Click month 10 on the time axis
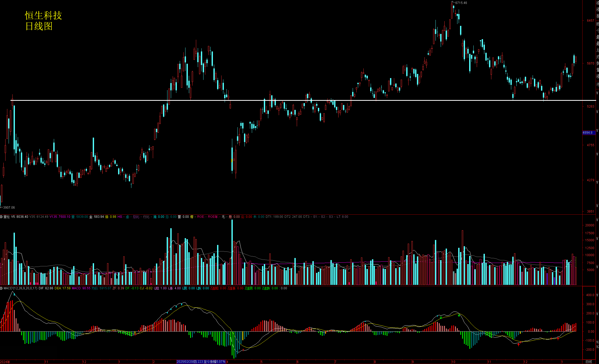 (x=453, y=362)
